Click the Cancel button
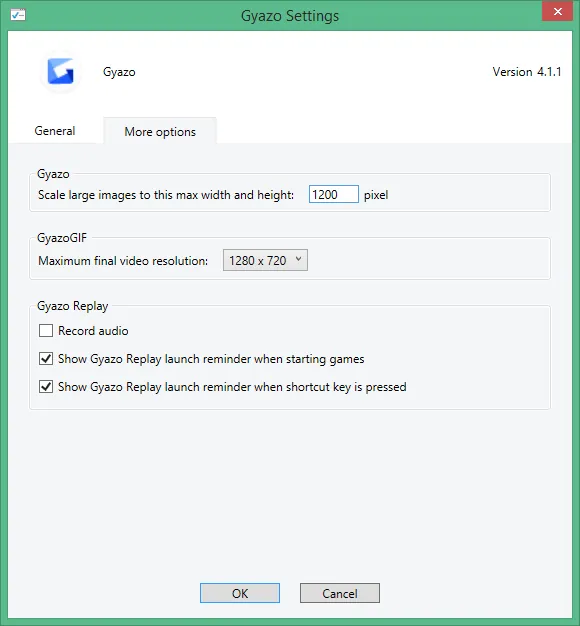Screen dimensions: 580x626 pyautogui.click(x=340, y=593)
